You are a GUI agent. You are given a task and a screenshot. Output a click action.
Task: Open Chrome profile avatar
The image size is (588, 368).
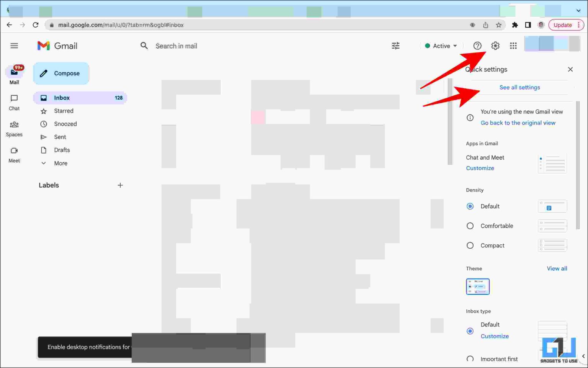point(541,25)
